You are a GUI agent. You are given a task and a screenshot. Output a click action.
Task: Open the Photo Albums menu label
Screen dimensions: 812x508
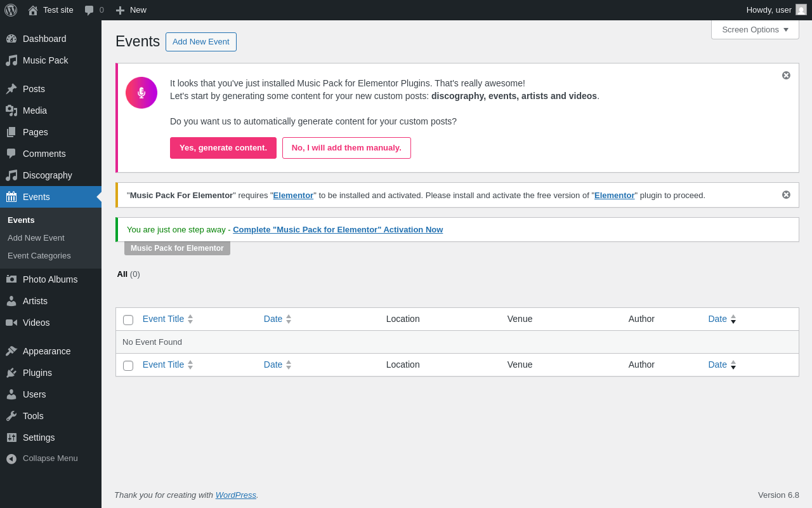(x=50, y=279)
